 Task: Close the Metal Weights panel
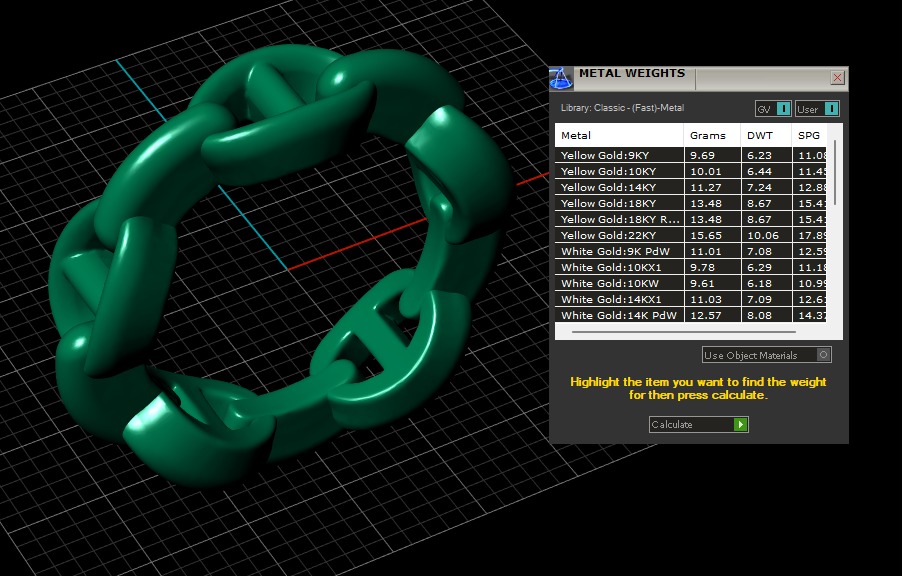pyautogui.click(x=837, y=77)
